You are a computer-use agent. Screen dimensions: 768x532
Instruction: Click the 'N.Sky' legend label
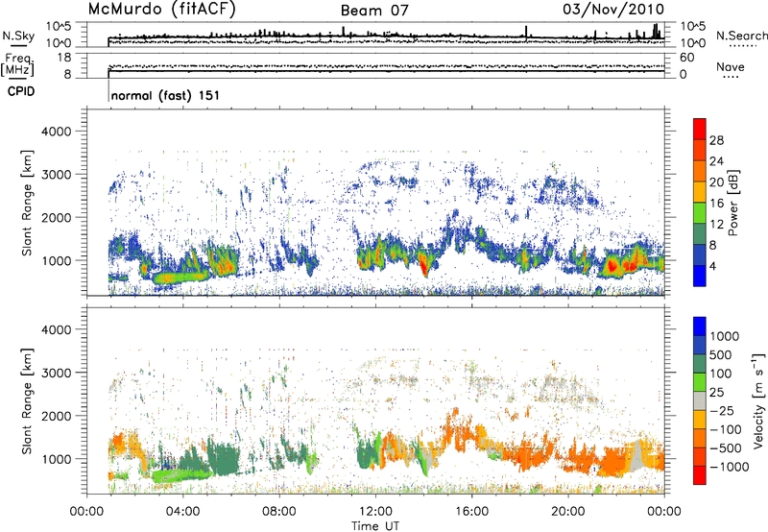tap(18, 36)
